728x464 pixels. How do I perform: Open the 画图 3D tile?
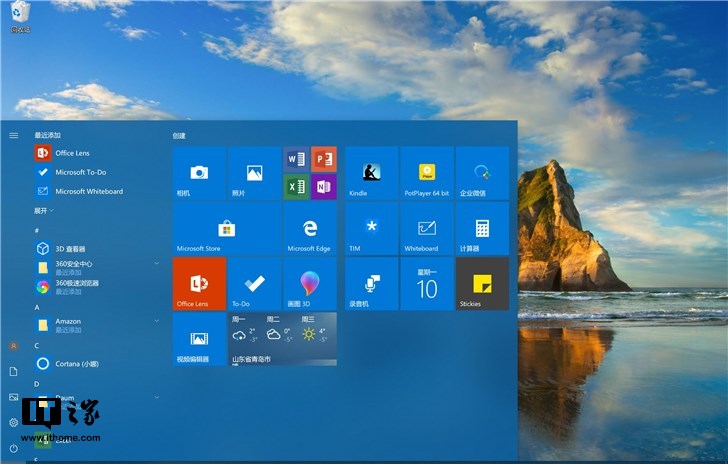coord(310,284)
